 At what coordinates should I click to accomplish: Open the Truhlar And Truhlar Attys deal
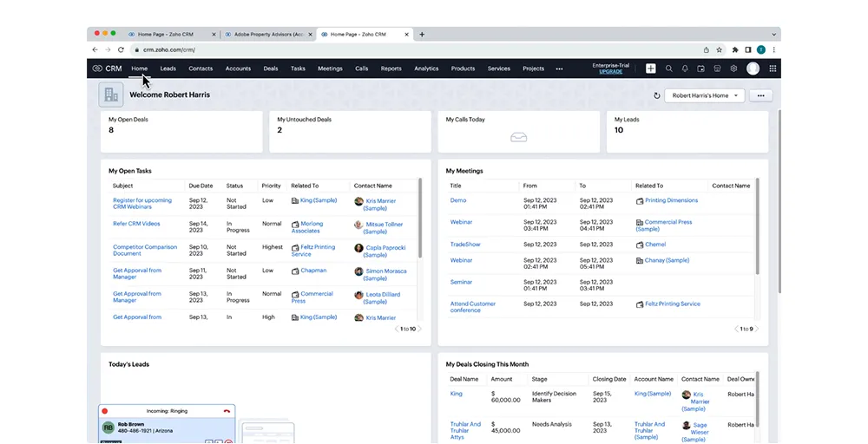[465, 431]
